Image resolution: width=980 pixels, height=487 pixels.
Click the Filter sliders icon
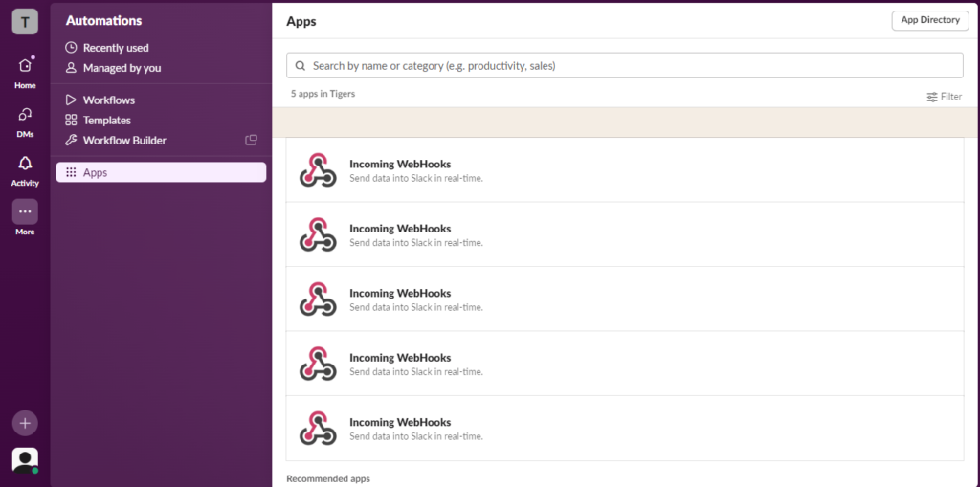pos(932,97)
